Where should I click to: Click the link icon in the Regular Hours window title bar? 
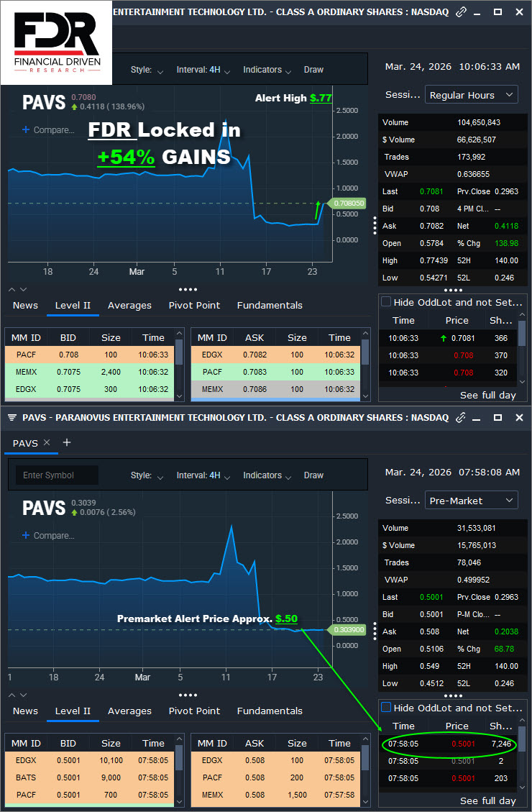462,12
